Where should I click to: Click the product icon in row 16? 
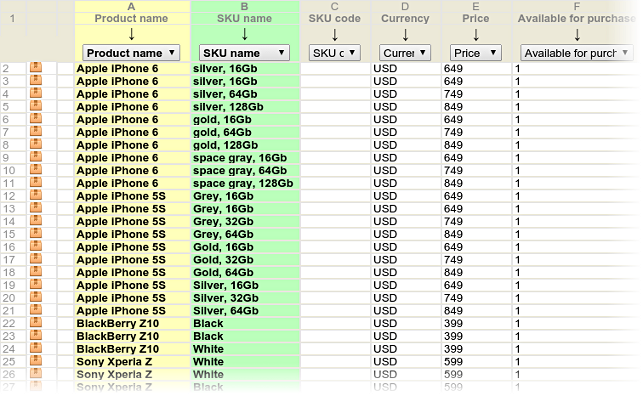tap(36, 246)
